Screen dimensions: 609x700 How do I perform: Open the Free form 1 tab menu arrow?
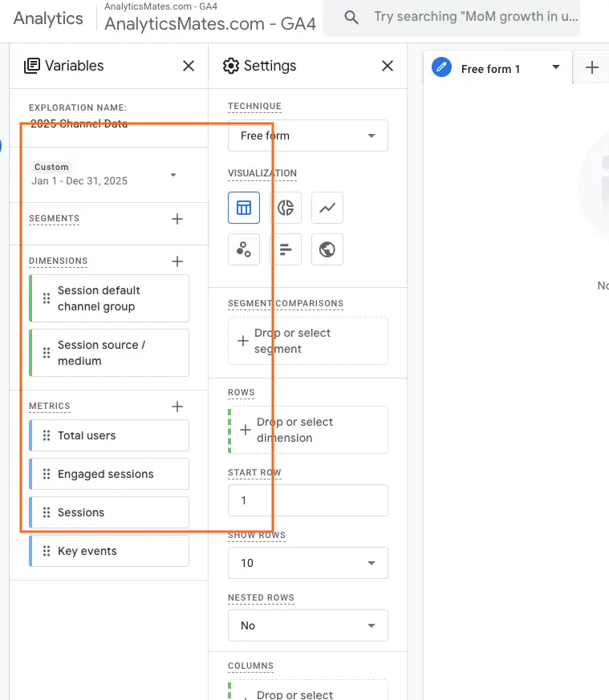click(x=556, y=67)
